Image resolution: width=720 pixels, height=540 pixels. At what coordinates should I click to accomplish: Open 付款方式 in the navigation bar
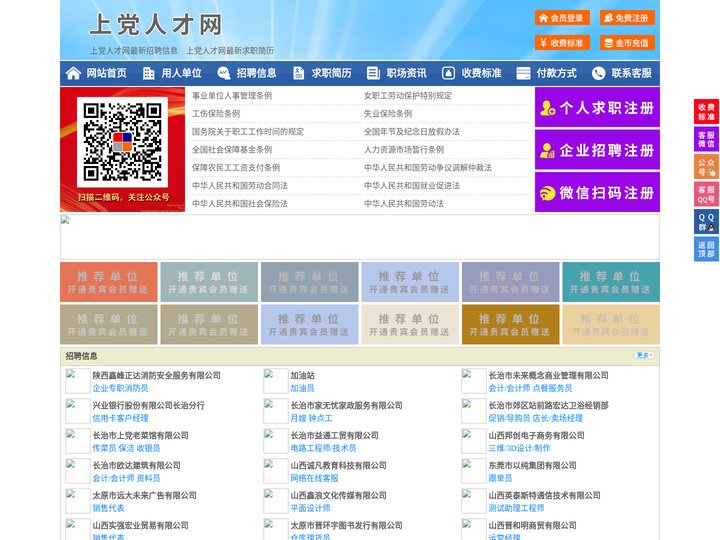point(557,73)
